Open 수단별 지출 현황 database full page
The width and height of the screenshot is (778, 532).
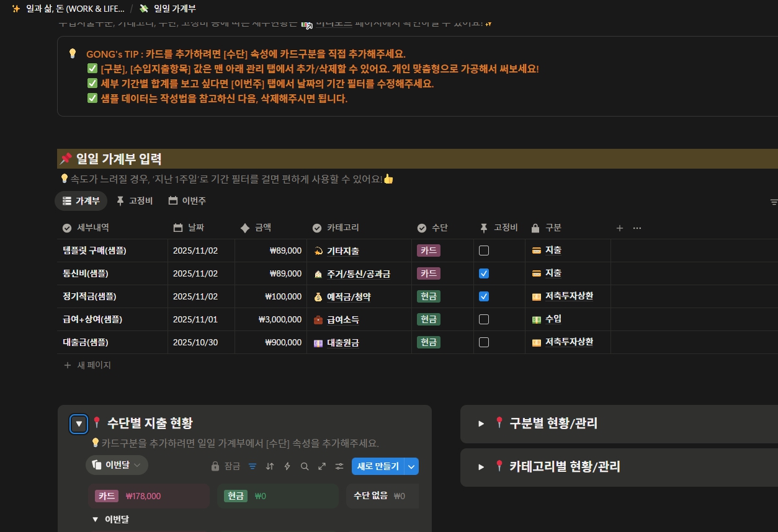[x=322, y=466]
